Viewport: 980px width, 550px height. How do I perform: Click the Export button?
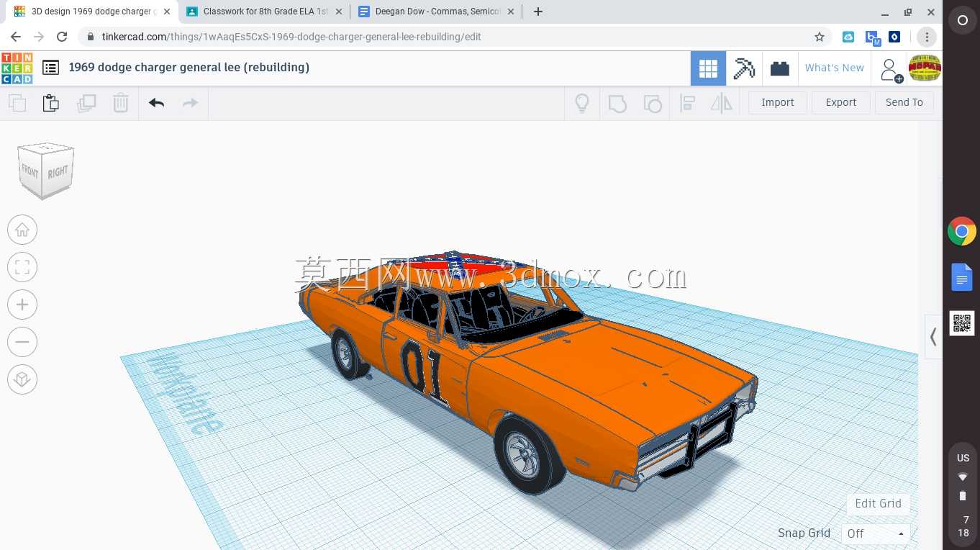click(841, 102)
